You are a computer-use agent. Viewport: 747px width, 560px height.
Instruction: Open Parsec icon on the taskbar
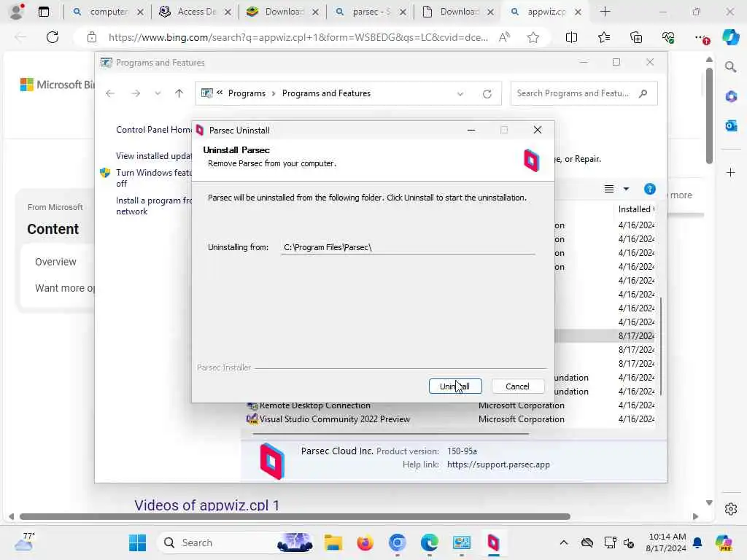(x=494, y=542)
